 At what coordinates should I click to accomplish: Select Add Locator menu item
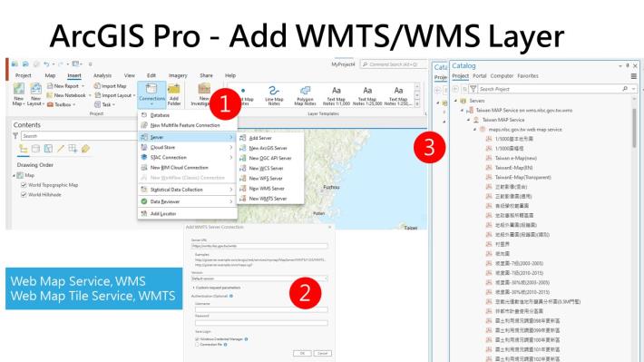188,214
